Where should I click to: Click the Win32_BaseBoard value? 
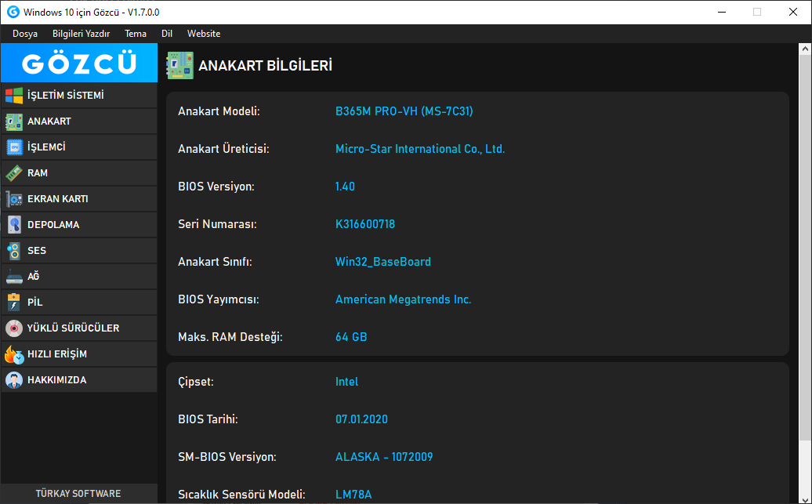click(x=383, y=262)
